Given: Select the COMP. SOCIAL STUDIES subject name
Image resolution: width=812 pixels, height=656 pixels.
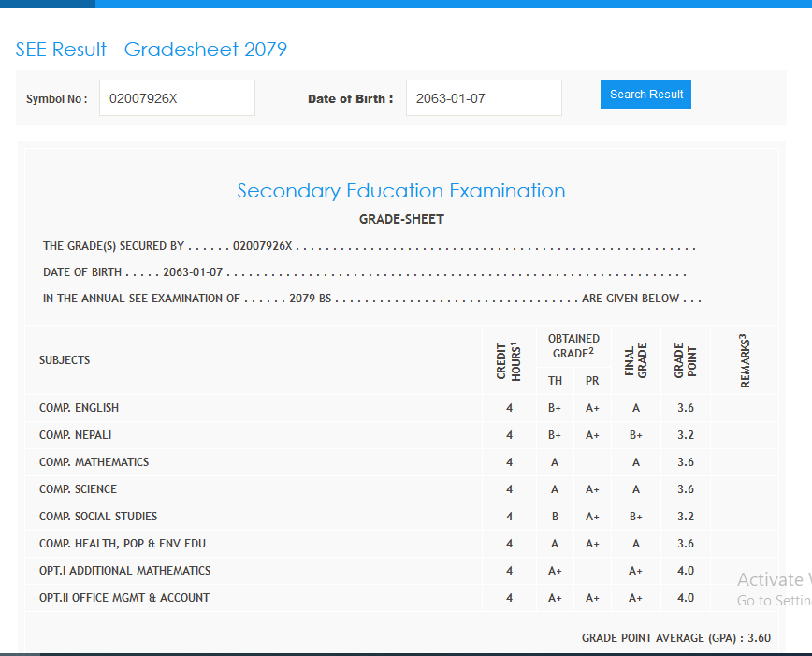Looking at the screenshot, I should pos(98,517).
